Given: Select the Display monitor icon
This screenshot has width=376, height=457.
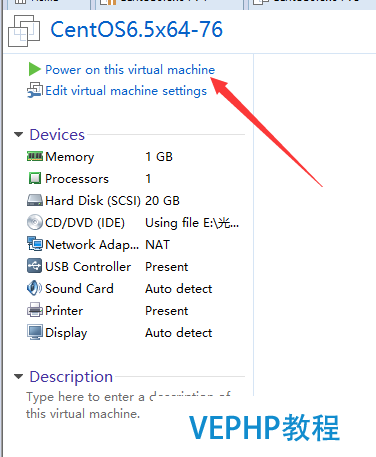Looking at the screenshot, I should point(35,332).
